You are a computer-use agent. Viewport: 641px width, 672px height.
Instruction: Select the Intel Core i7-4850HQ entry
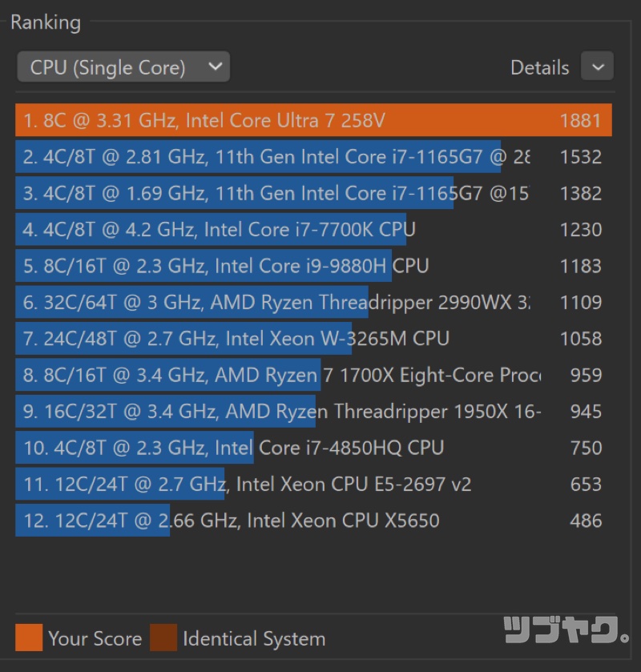(x=313, y=448)
